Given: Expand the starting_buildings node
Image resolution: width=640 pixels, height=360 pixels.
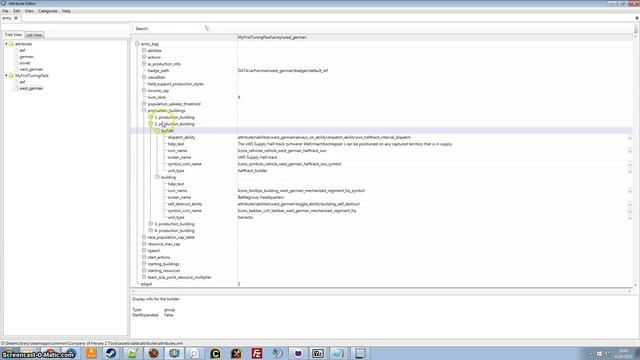Looking at the screenshot, I should tap(144, 264).
